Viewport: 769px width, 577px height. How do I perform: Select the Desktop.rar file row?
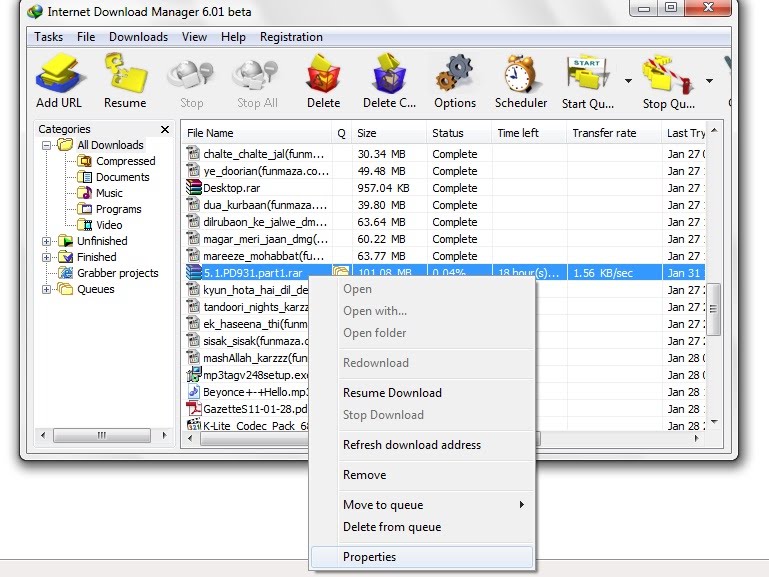click(444, 188)
